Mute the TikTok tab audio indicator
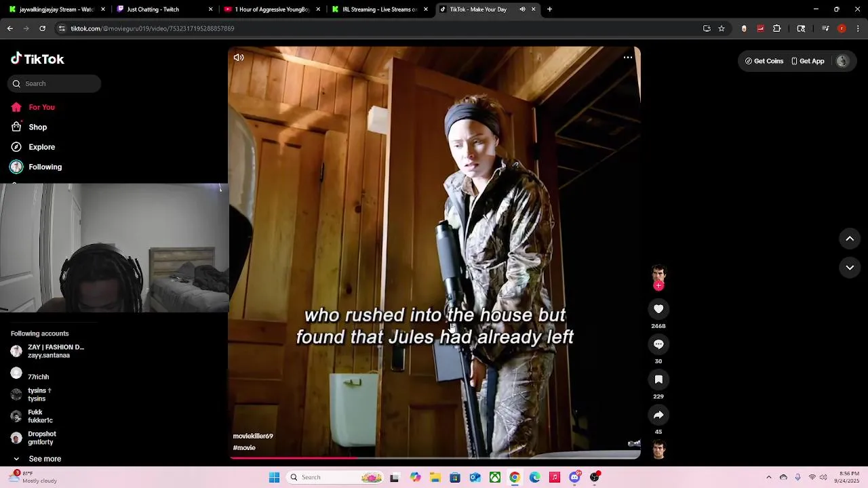Viewport: 868px width, 488px height. click(x=522, y=9)
